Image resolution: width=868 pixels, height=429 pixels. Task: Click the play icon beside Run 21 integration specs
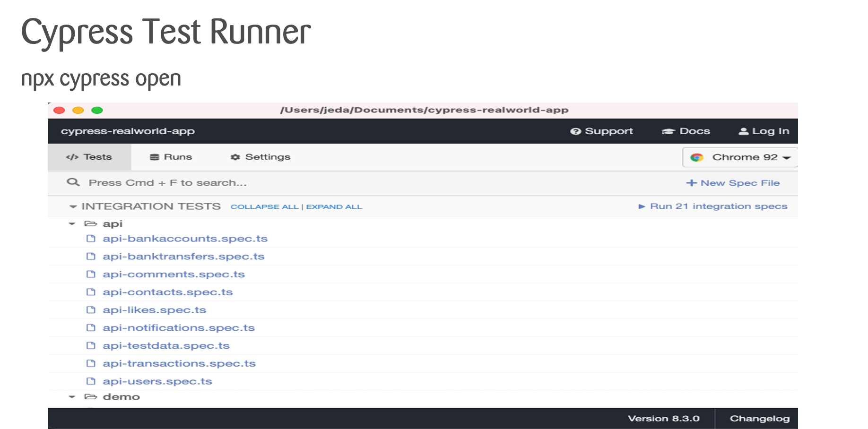pyautogui.click(x=642, y=206)
